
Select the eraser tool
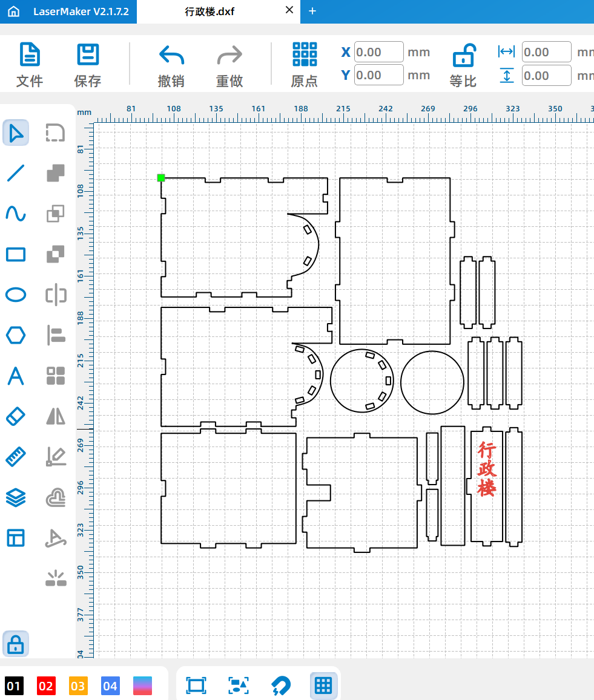pos(16,416)
